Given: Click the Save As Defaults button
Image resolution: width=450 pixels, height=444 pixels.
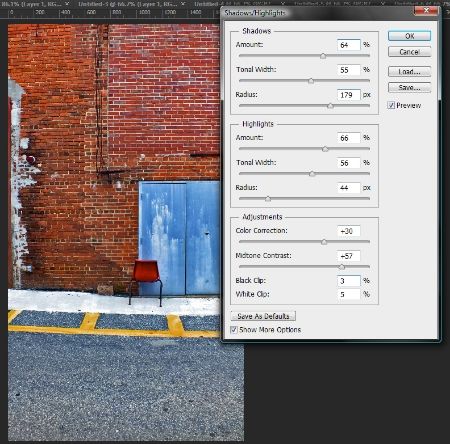Looking at the screenshot, I should click(x=263, y=316).
